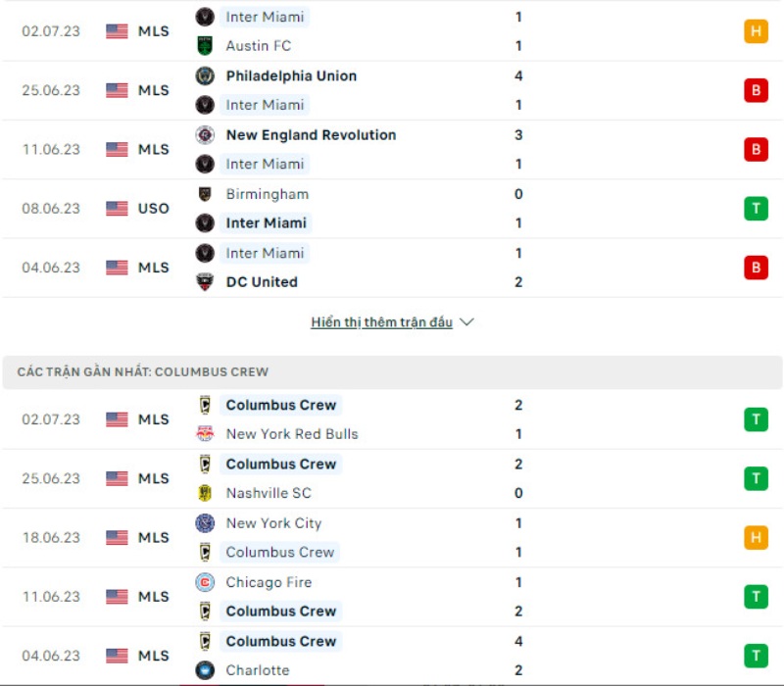This screenshot has height=686, width=784.
Task: Click the Birmingham team logo
Action: pyautogui.click(x=205, y=194)
